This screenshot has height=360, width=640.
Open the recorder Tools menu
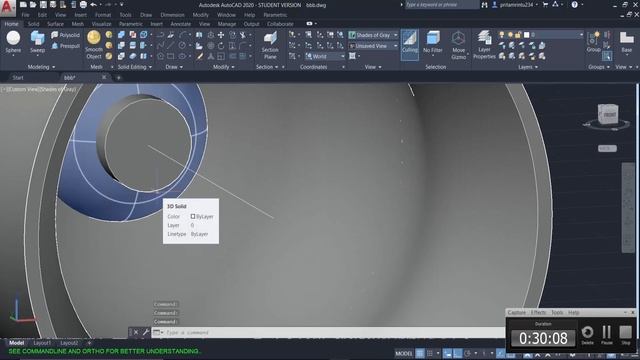tap(557, 312)
